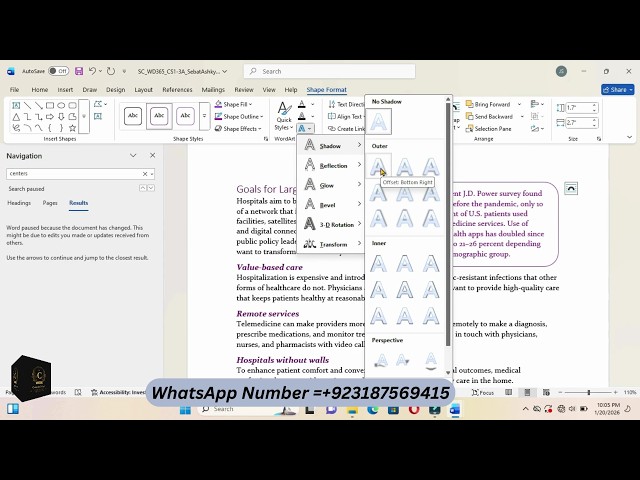Click the Text Fill color icon
The height and width of the screenshot is (480, 640).
point(302,104)
